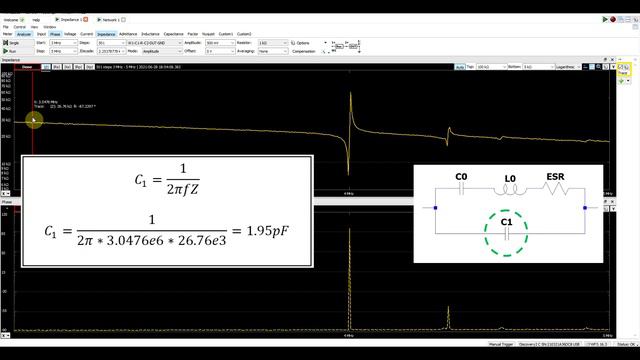The image size is (640, 360).
Task: Open the Resistor value dropdown
Action: coord(273,43)
